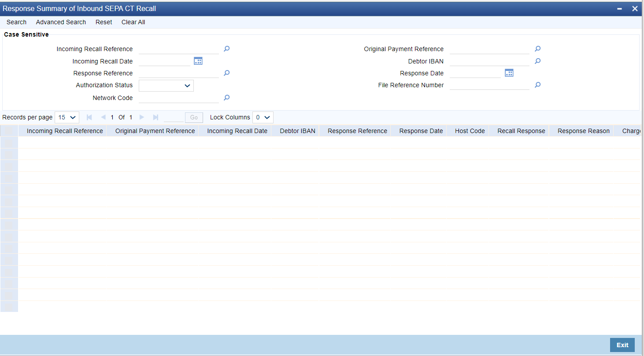Focus the Response Date input field
Image resolution: width=644 pixels, height=356 pixels.
(x=475, y=73)
